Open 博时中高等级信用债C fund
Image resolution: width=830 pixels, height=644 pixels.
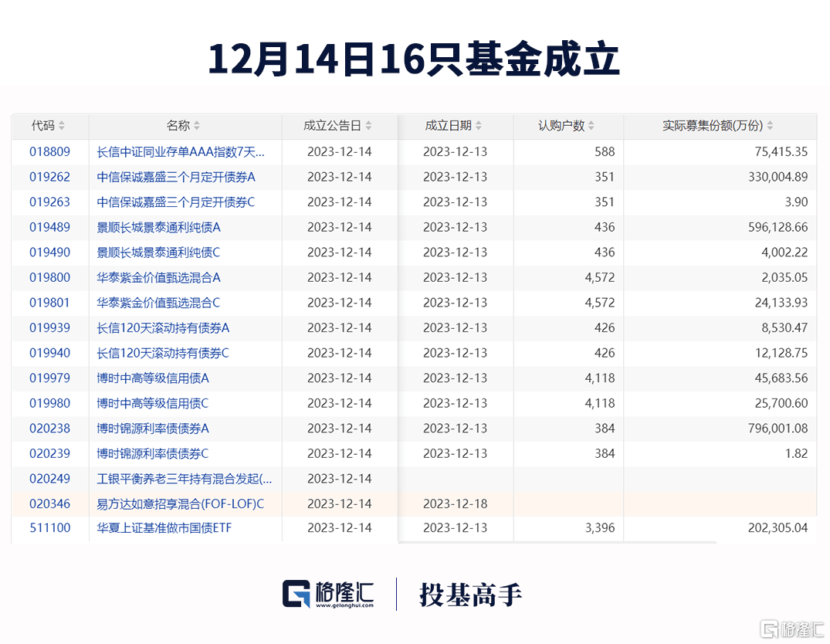pyautogui.click(x=152, y=403)
